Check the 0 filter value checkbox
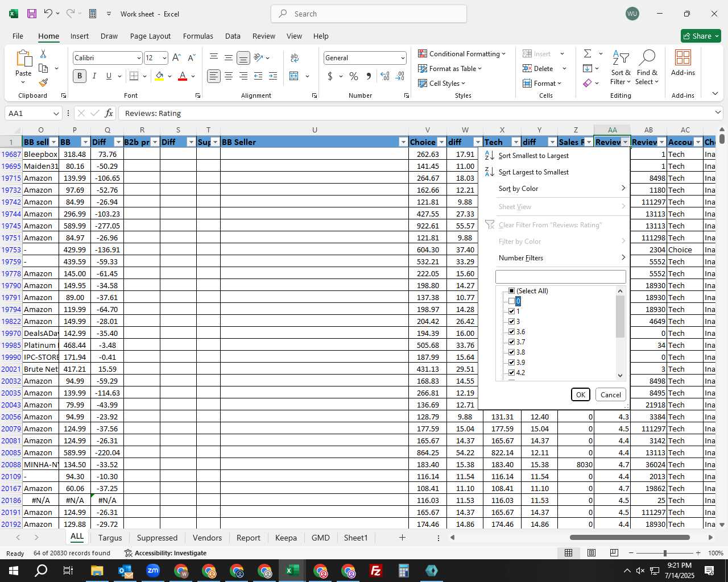 pos(511,301)
